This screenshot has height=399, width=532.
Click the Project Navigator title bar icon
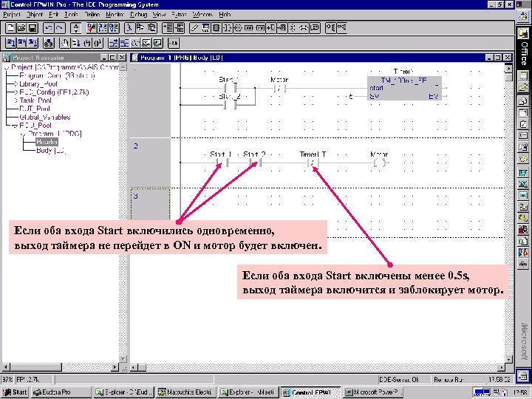tap(7, 58)
